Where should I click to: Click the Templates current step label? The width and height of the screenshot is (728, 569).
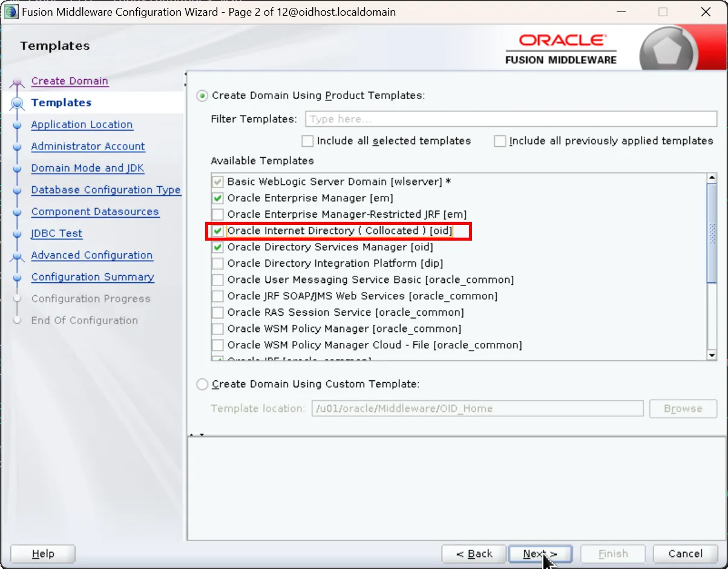coord(61,103)
